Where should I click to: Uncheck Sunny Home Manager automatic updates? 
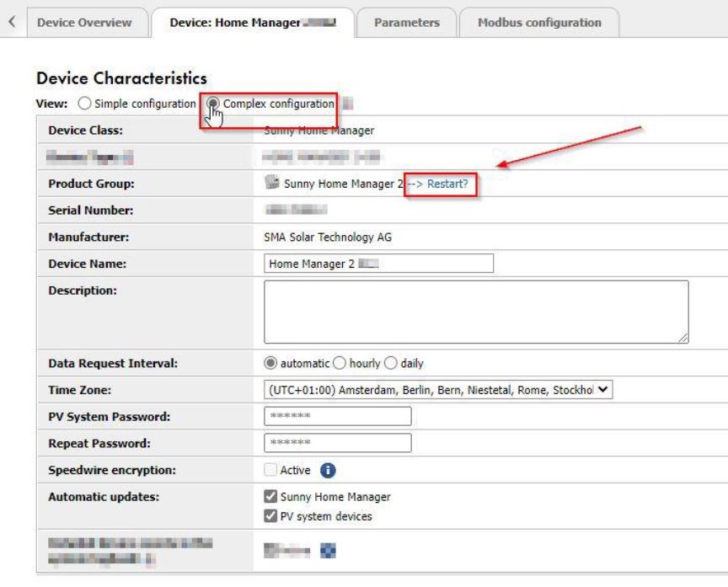pyautogui.click(x=270, y=496)
